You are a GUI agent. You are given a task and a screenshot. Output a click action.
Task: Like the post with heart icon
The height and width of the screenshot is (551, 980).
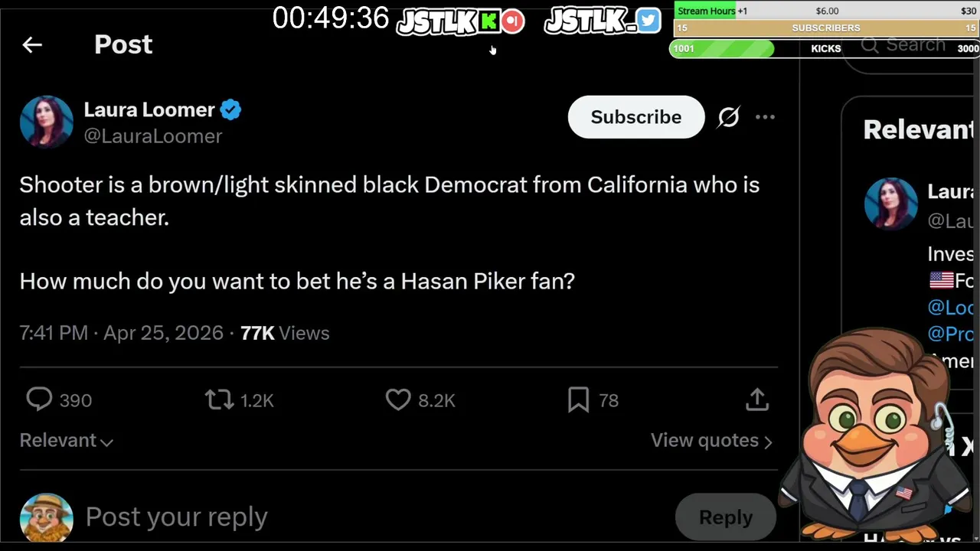pos(398,399)
